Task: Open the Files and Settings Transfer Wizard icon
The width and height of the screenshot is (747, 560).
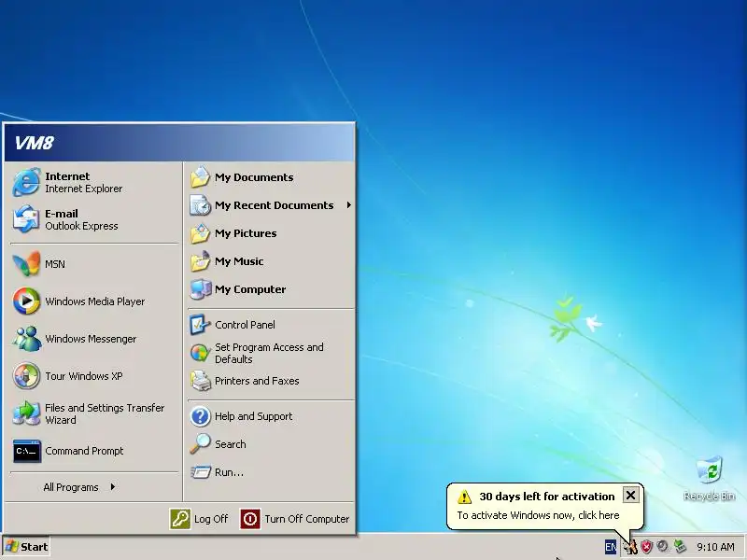Action: [x=26, y=413]
